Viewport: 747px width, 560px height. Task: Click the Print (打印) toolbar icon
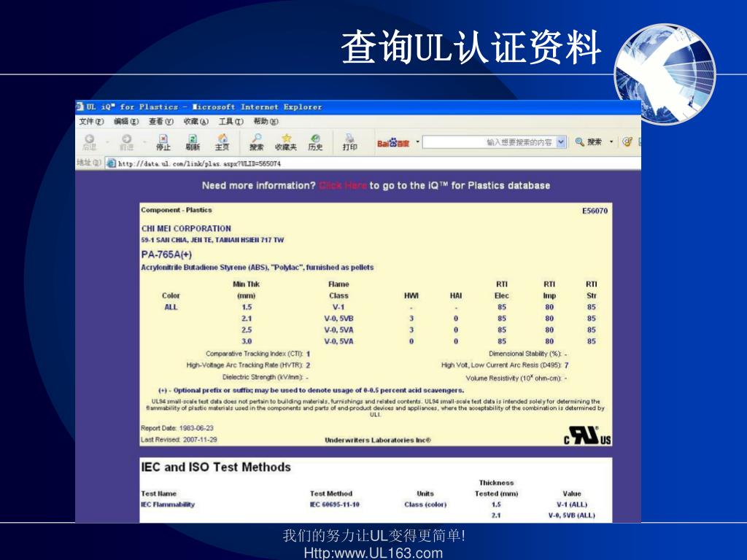click(349, 142)
